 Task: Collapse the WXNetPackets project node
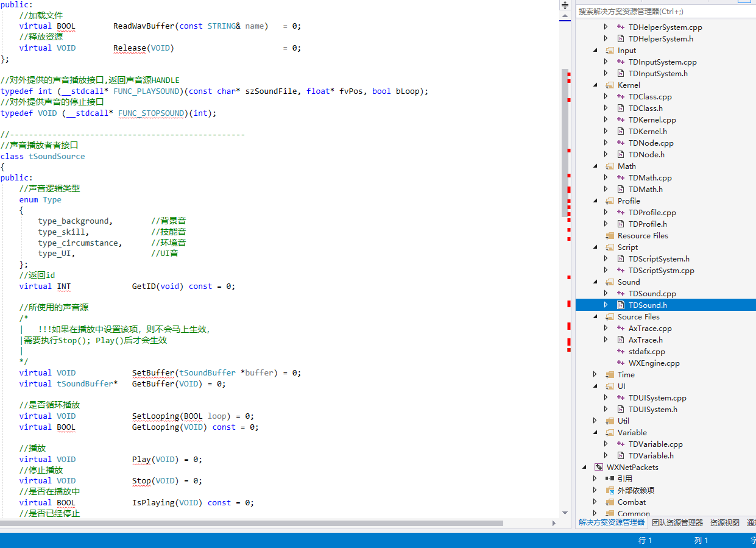pos(584,468)
